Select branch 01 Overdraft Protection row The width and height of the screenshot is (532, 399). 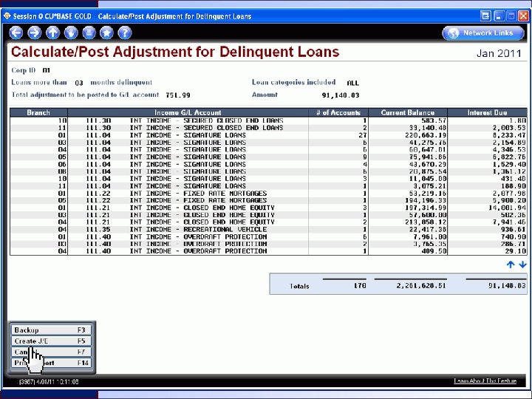(268, 237)
